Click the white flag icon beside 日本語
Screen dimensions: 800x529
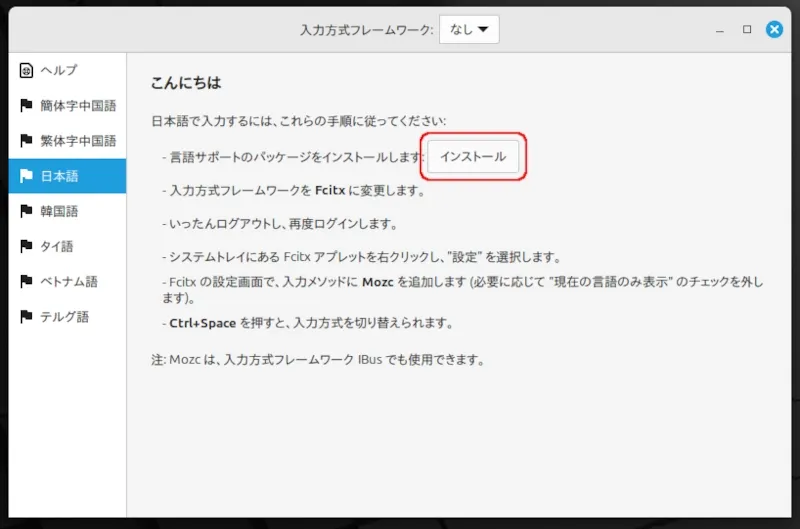(x=26, y=176)
